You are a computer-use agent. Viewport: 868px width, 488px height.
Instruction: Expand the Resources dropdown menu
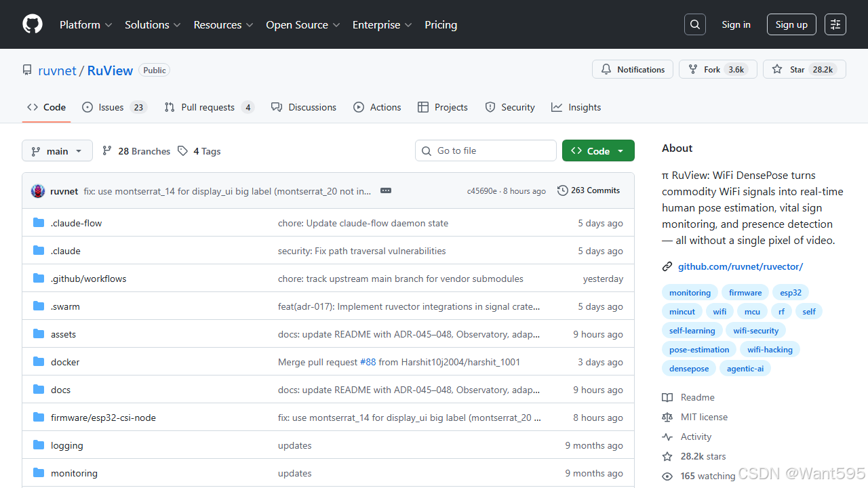tap(223, 24)
